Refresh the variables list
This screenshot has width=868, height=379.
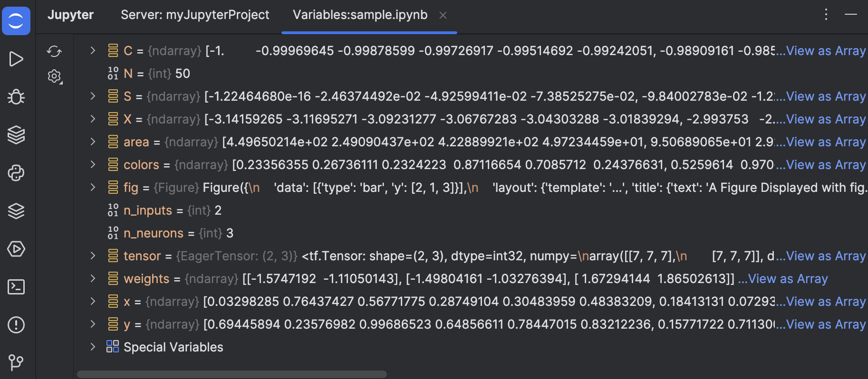click(54, 51)
